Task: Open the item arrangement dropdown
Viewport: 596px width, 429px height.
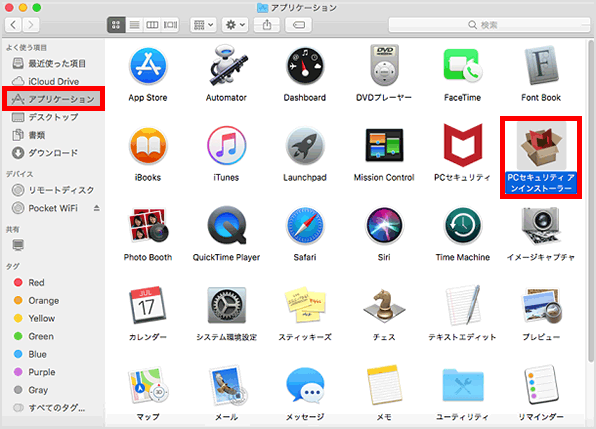Action: 203,25
